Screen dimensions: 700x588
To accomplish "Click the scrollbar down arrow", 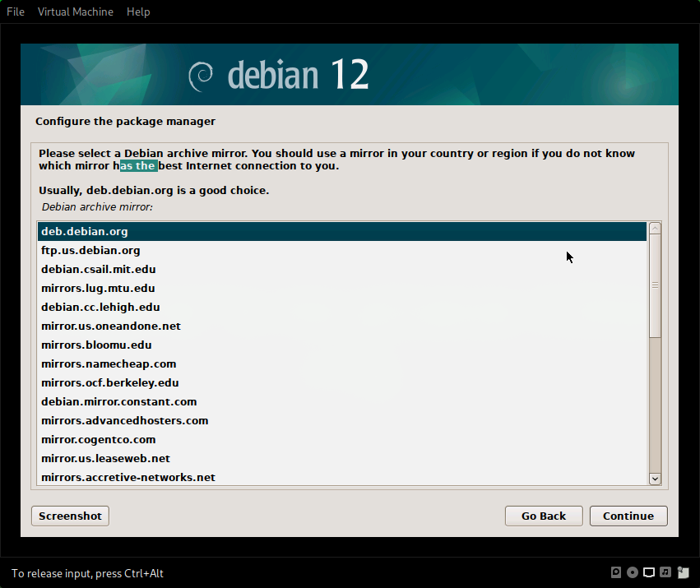I will click(x=655, y=478).
